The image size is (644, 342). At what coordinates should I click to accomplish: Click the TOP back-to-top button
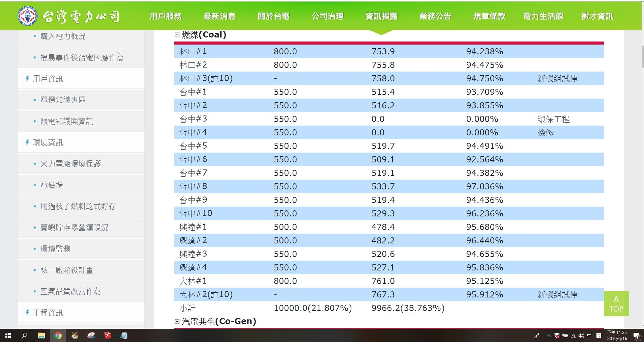[x=616, y=304]
